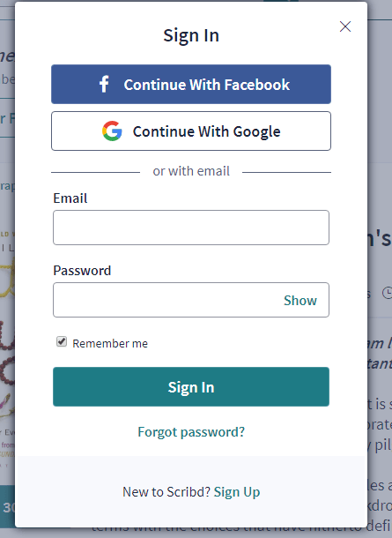Click the Email field label
Screen dimensions: 392x538
70,198
